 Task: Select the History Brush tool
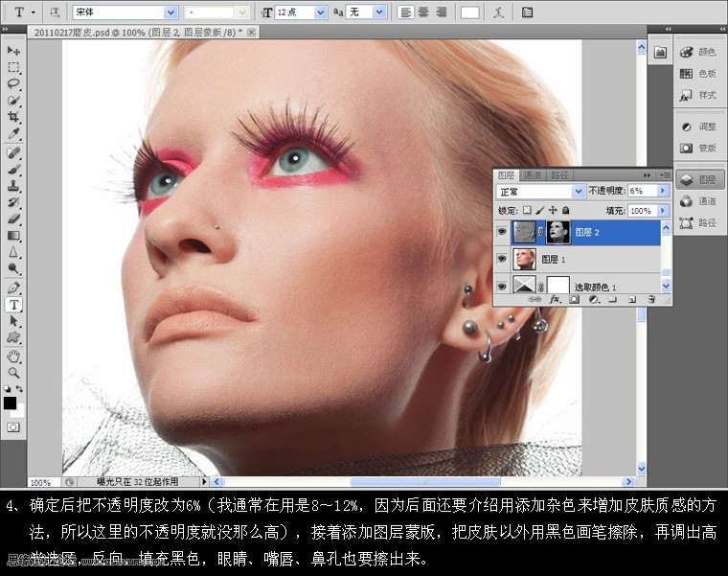pos(13,202)
